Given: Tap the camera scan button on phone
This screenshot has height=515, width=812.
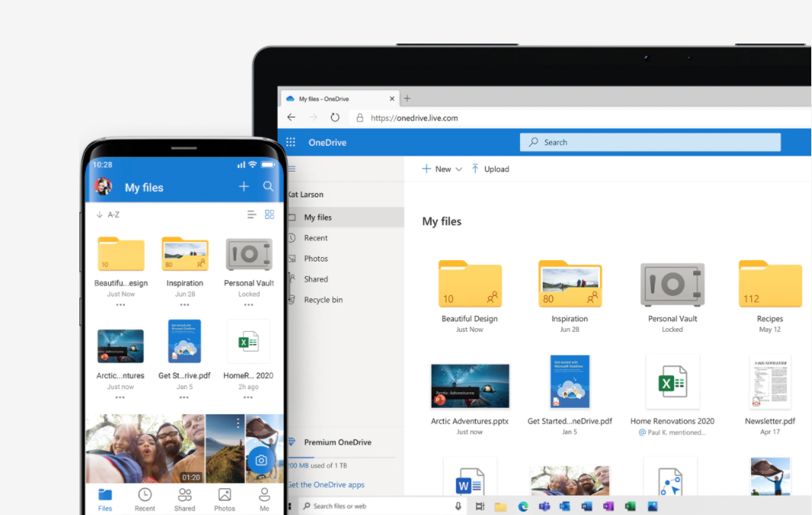Looking at the screenshot, I should 261,460.
